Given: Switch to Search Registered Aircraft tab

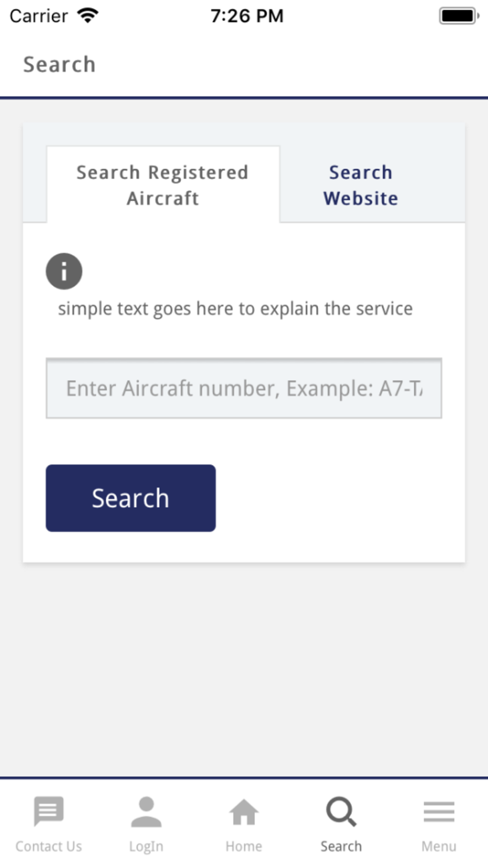Looking at the screenshot, I should (x=163, y=185).
